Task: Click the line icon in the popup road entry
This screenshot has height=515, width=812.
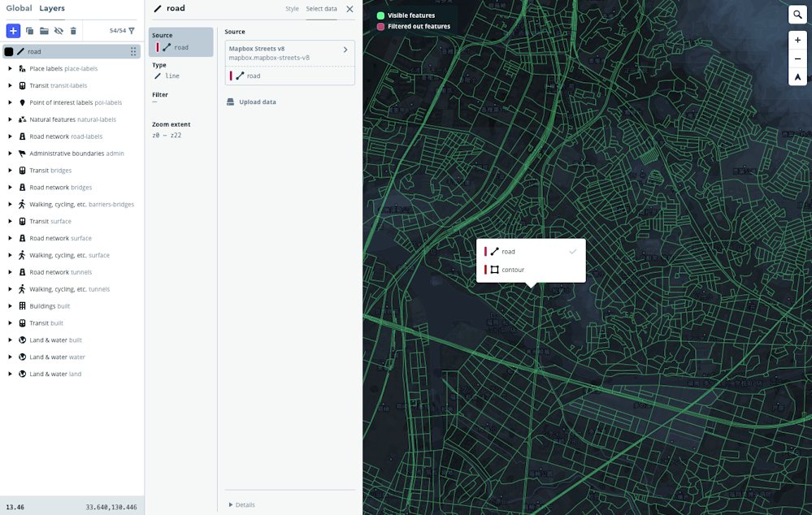Action: [x=494, y=252]
